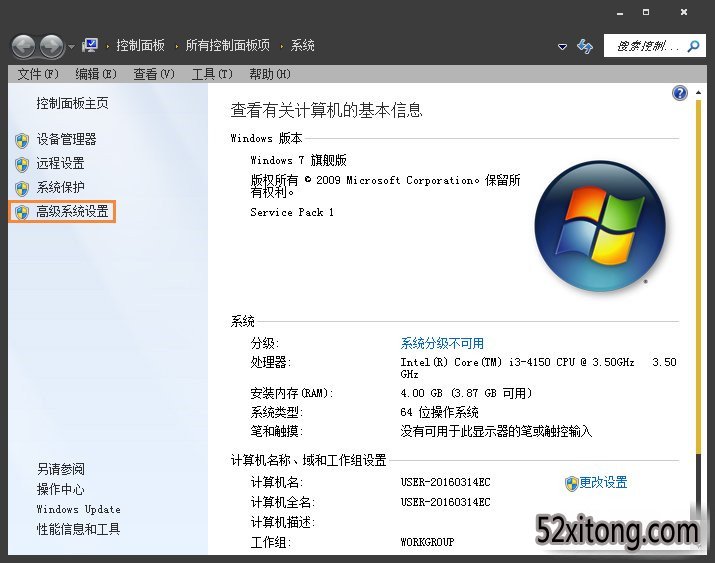Click the Back navigation arrow button

pyautogui.click(x=23, y=46)
